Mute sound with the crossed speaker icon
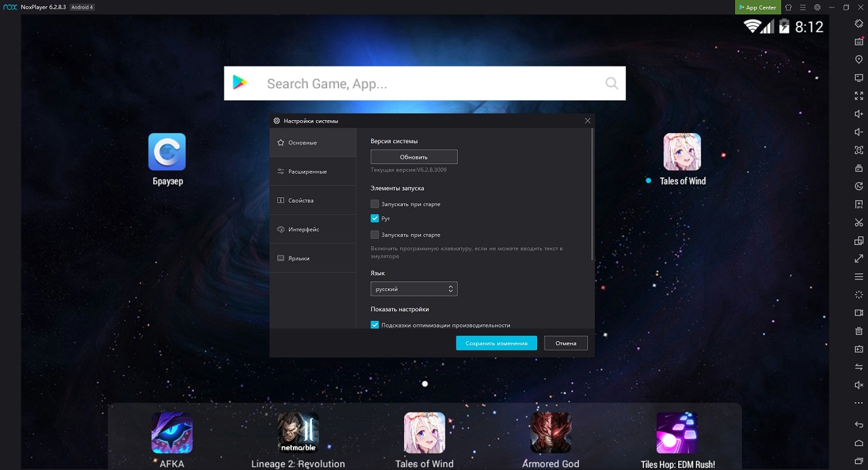Image resolution: width=868 pixels, height=470 pixels. pos(859,385)
